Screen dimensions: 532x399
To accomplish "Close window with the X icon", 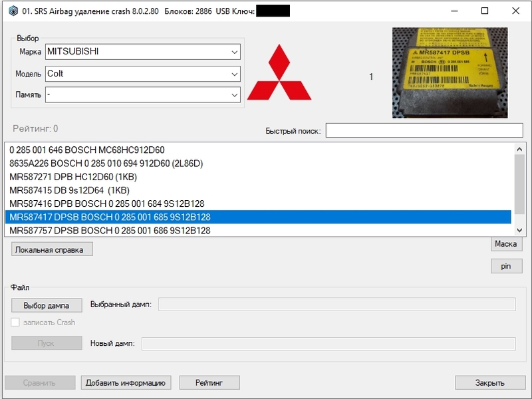I will tap(516, 11).
